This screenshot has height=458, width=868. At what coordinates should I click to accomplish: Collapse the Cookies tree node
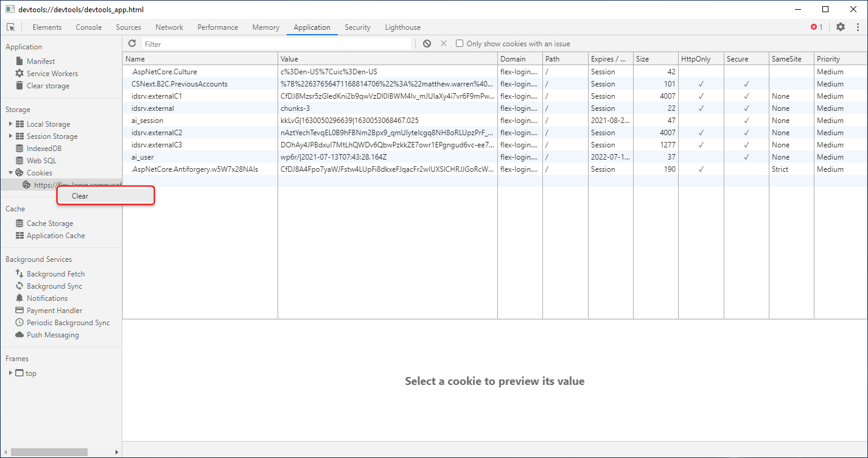click(x=10, y=173)
